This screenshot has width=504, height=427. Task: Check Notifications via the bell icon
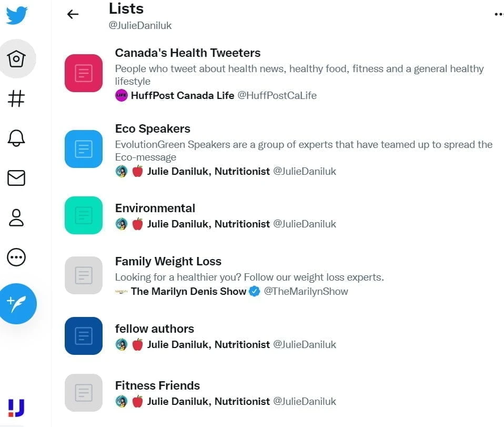pyautogui.click(x=16, y=137)
